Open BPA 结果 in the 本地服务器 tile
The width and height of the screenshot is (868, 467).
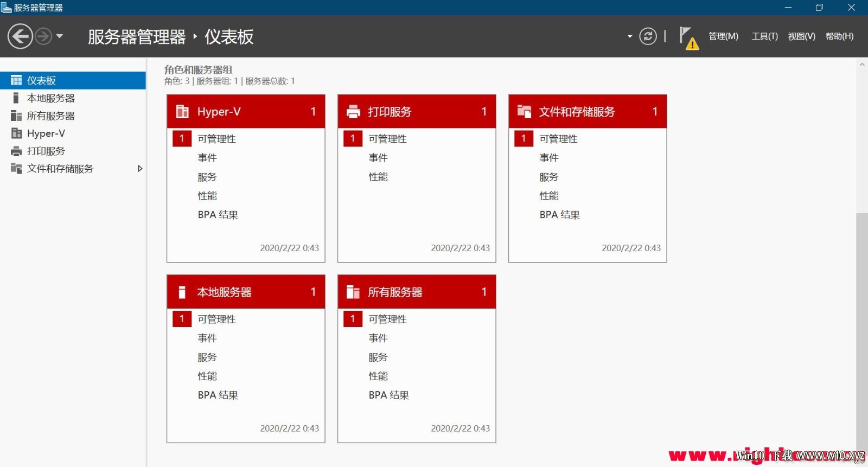point(218,395)
